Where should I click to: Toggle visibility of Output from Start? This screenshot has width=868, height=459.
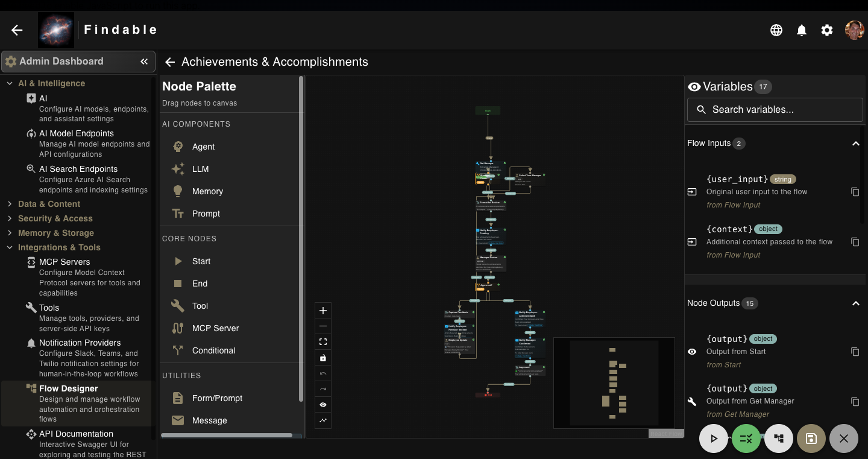(692, 352)
